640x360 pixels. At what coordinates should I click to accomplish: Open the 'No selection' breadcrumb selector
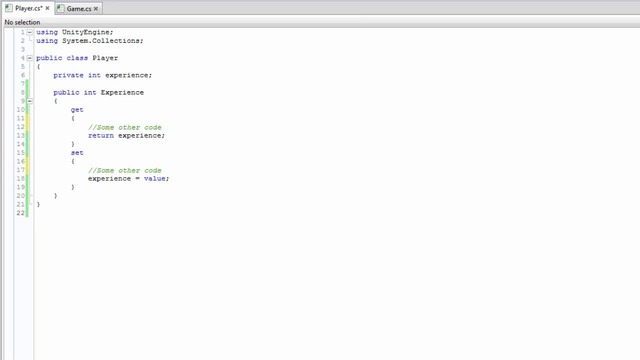click(22, 22)
